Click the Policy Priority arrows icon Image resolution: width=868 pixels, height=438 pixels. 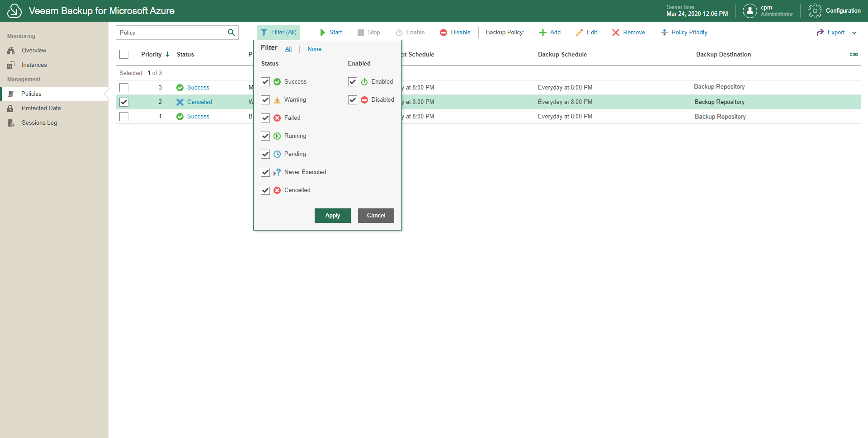665,33
